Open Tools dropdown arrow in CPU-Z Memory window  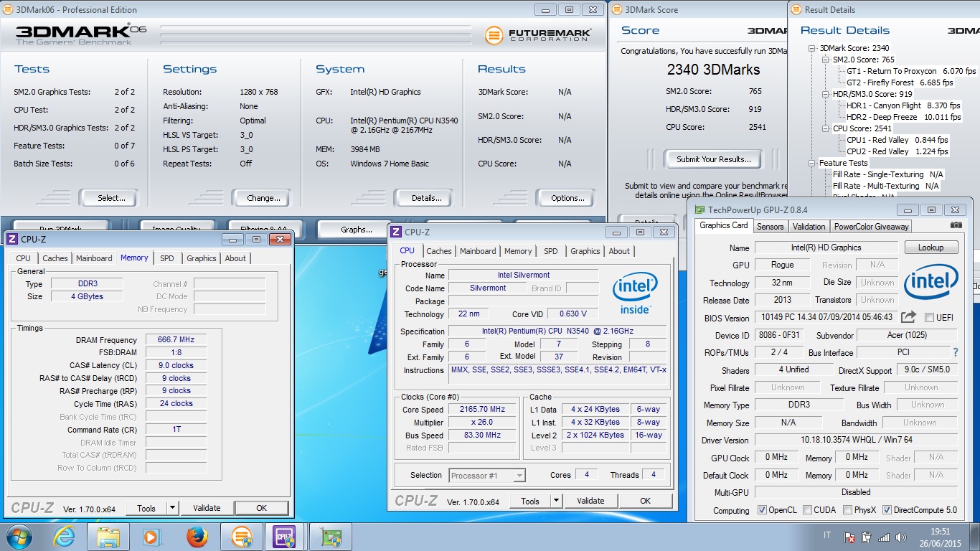point(172,508)
